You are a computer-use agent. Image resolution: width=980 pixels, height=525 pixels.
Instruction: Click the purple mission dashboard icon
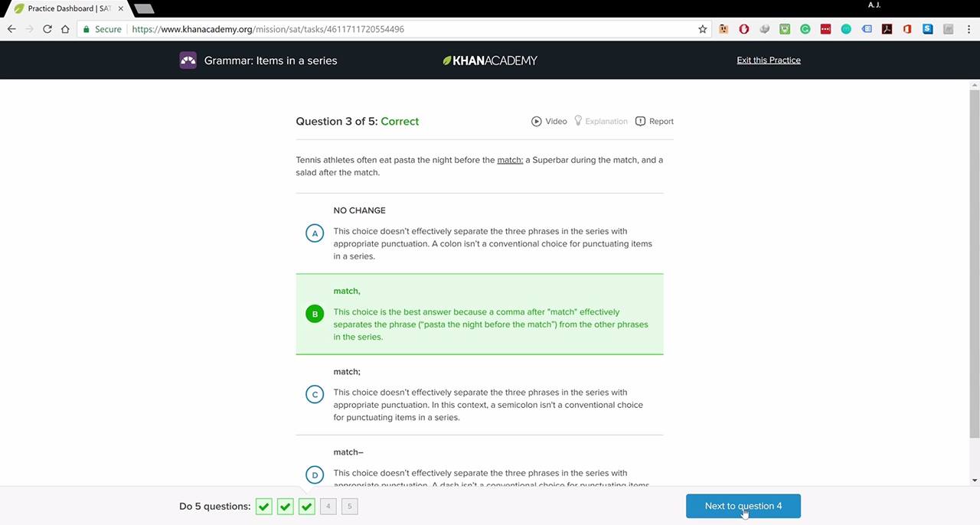188,60
